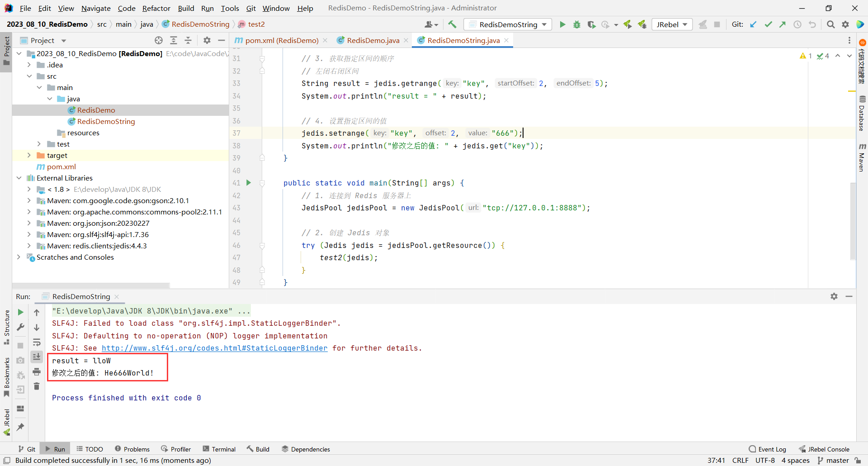Click the Git update project arrow
868x466 pixels.
point(753,24)
